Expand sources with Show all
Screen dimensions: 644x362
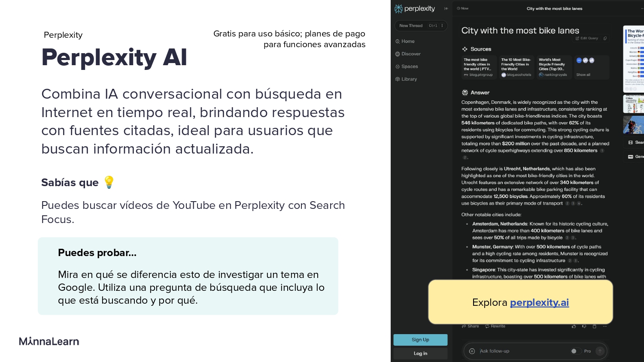tap(592, 67)
